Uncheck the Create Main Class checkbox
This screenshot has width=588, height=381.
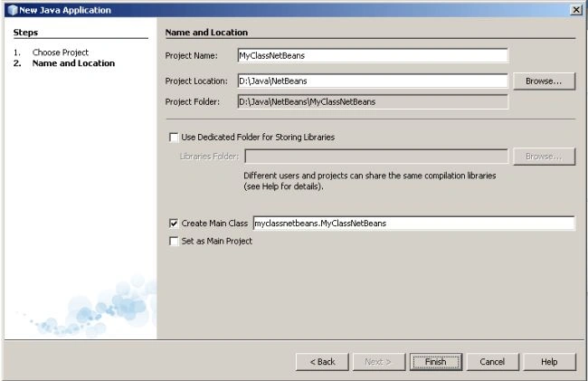(174, 224)
